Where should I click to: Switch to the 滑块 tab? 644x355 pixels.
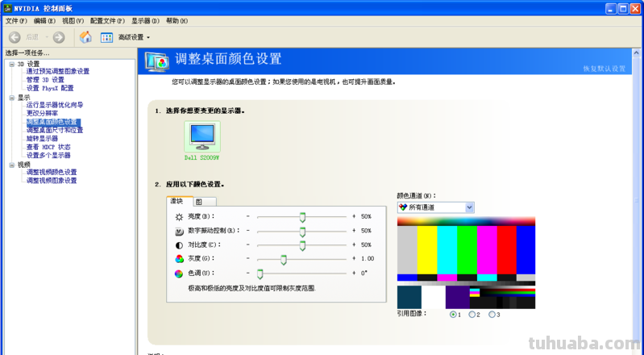pyautogui.click(x=179, y=201)
